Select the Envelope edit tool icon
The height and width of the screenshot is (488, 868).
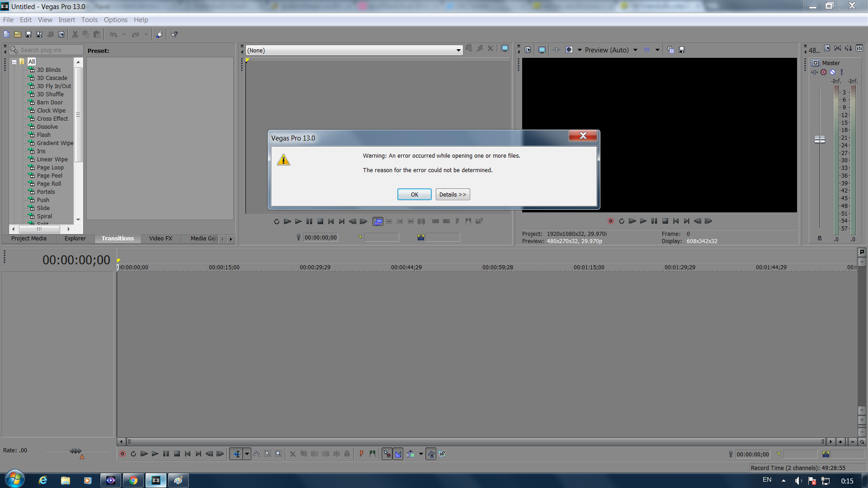(x=257, y=454)
